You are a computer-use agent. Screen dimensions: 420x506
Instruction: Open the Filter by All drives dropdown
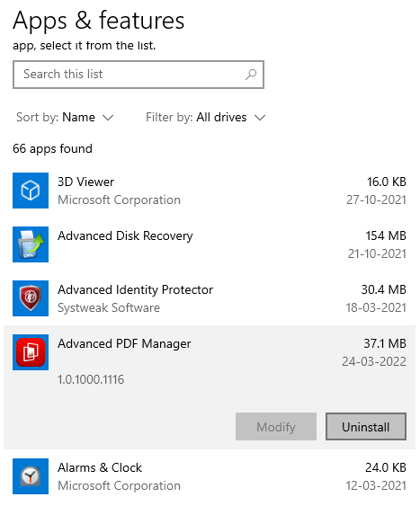coord(206,118)
